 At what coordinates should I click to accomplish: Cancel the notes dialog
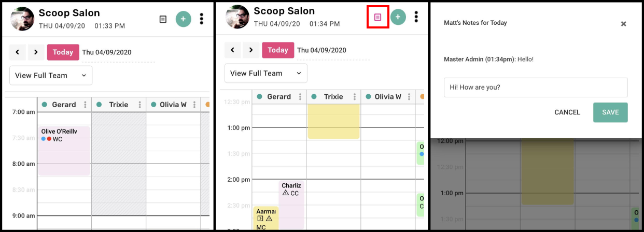pyautogui.click(x=567, y=112)
